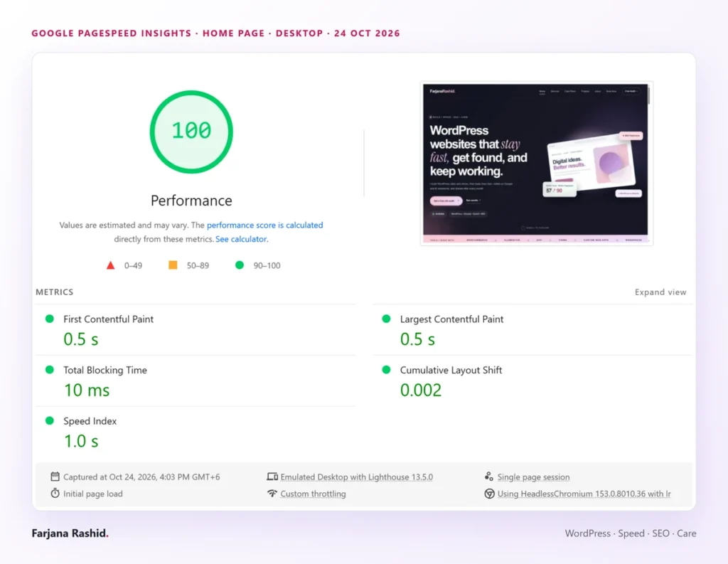Click 'Captured at Oct 24, 2026, 4:03 PM' text
Viewport: 728px width, 564px height.
(x=141, y=477)
